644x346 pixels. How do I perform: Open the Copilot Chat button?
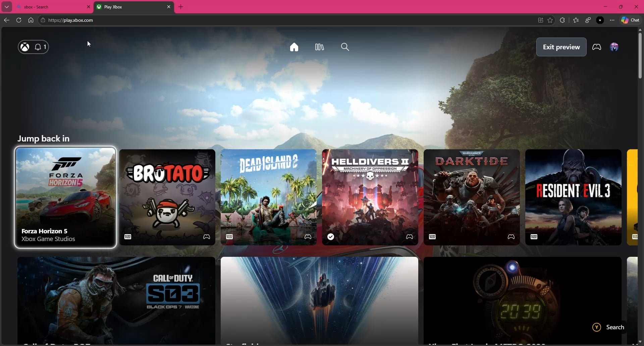(631, 20)
